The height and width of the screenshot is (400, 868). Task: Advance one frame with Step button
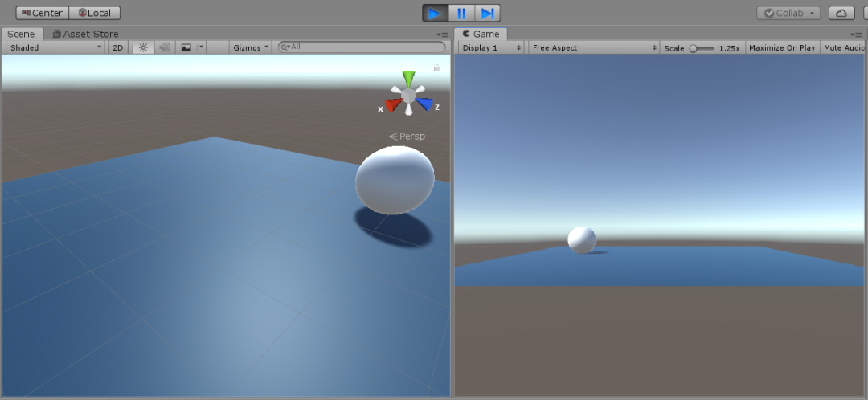click(x=487, y=14)
